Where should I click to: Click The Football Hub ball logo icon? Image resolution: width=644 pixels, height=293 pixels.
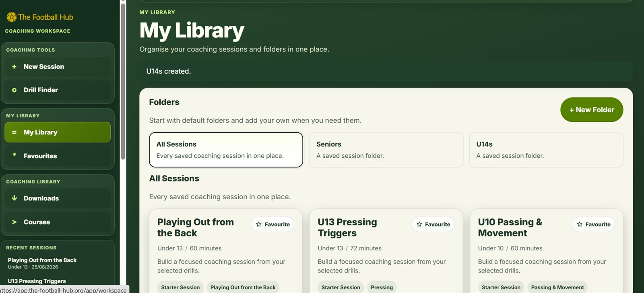12,17
